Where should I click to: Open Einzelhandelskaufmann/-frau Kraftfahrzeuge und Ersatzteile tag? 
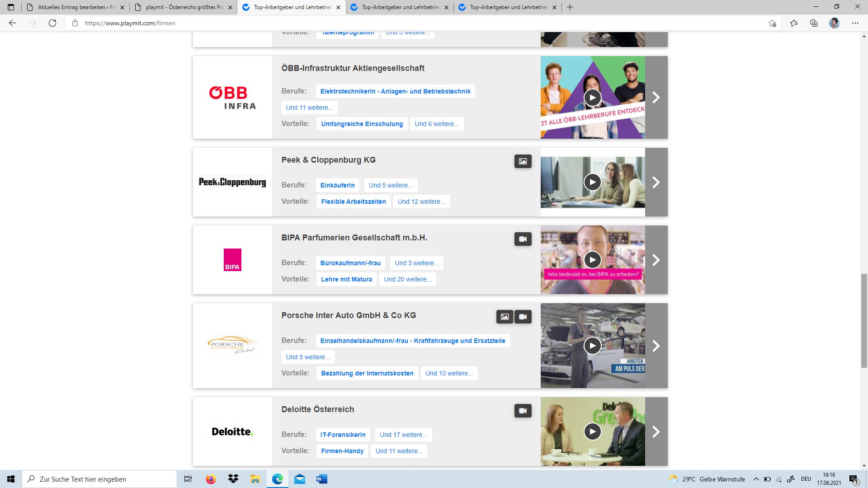pyautogui.click(x=413, y=341)
